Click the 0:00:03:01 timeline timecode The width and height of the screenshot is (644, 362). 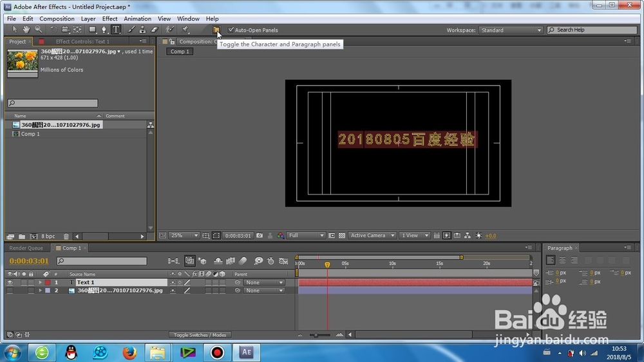29,261
